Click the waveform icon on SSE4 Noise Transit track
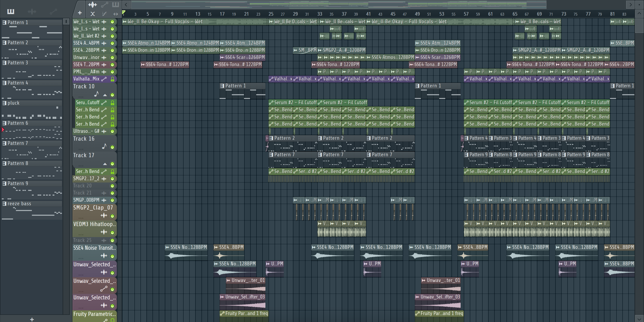The width and height of the screenshot is (644, 322). pyautogui.click(x=104, y=256)
